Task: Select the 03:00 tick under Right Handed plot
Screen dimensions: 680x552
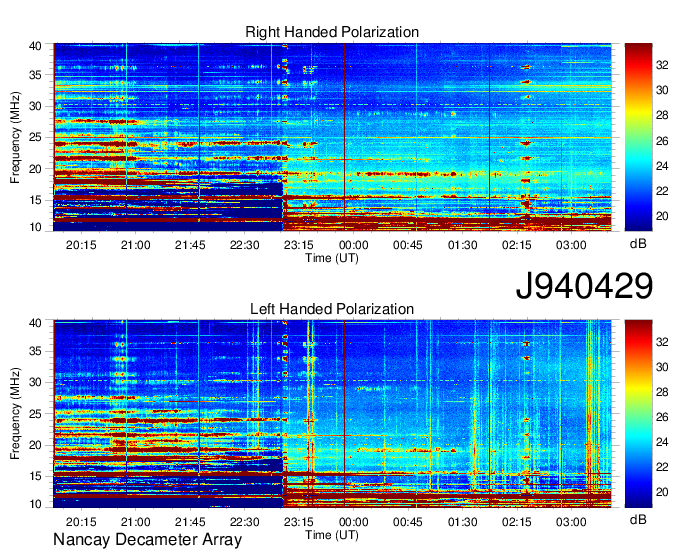Action: coord(571,245)
